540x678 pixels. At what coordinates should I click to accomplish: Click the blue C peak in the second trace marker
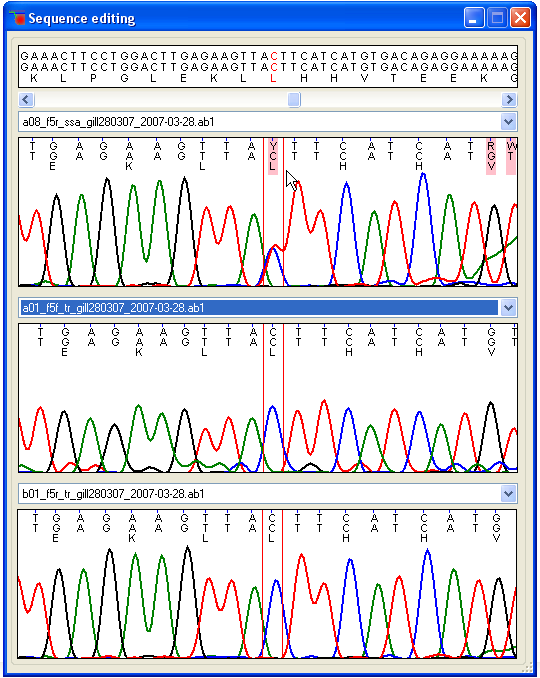tap(273, 437)
